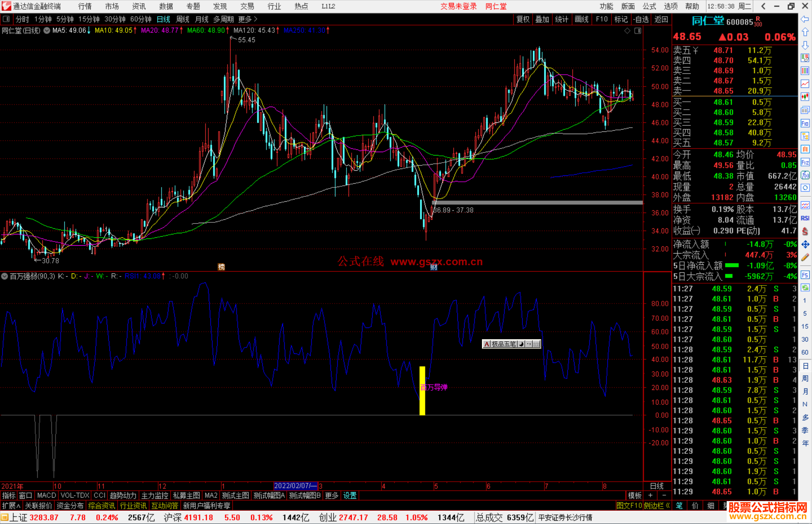812x524 pixels.
Task: Click the back arrow icon in right sidebar
Action: (805, 19)
